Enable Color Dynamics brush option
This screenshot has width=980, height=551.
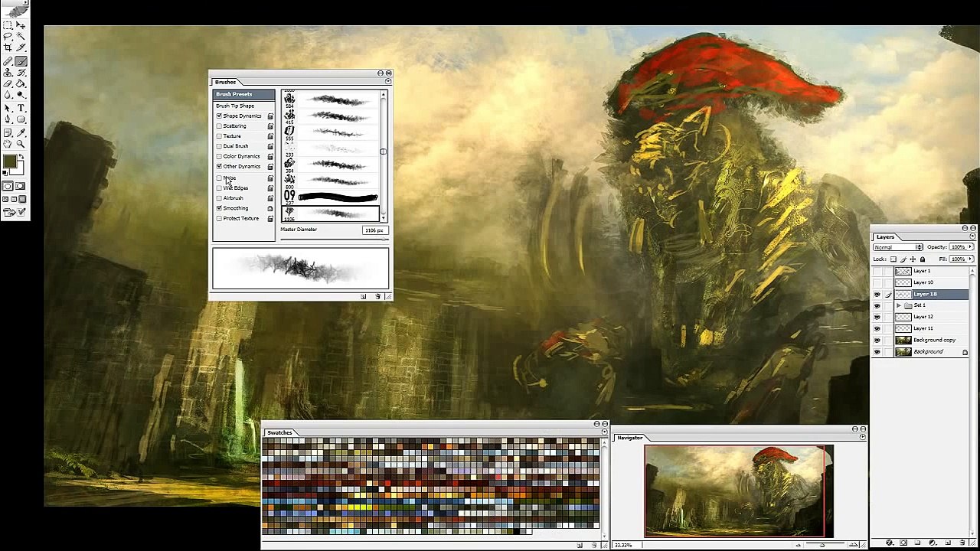tap(219, 156)
